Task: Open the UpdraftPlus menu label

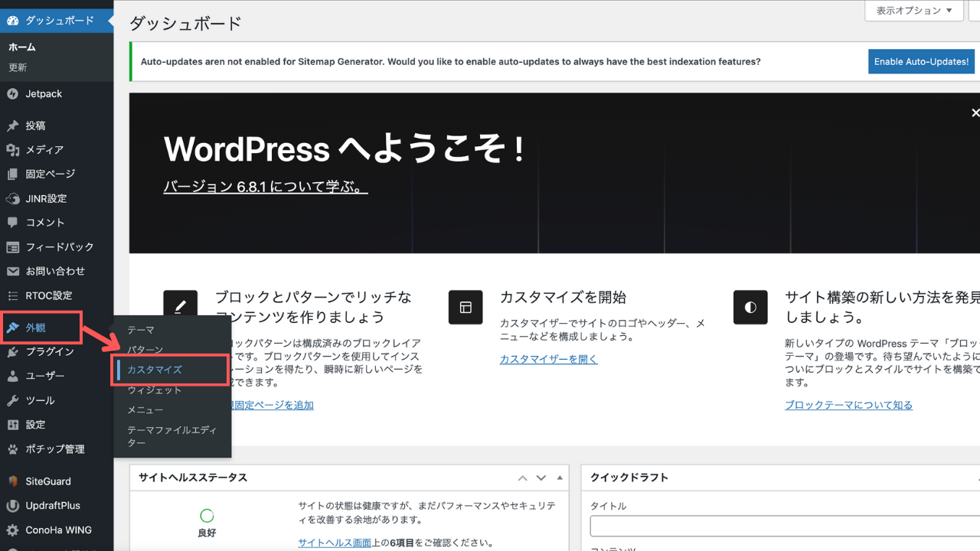Action: [53, 506]
